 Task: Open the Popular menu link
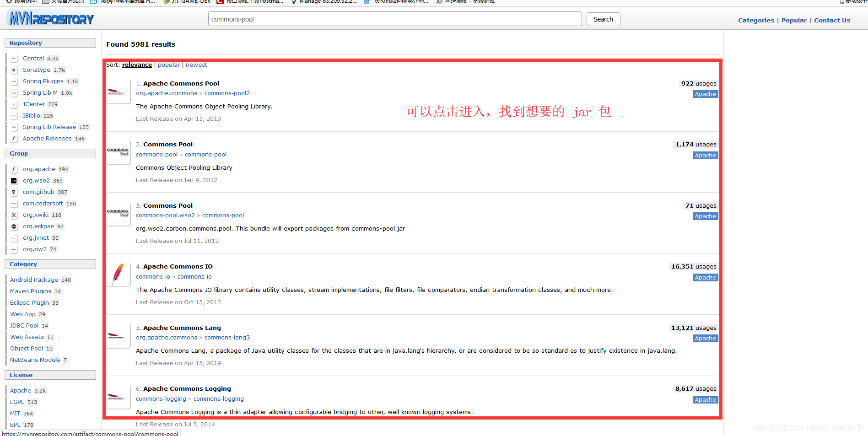tap(794, 20)
